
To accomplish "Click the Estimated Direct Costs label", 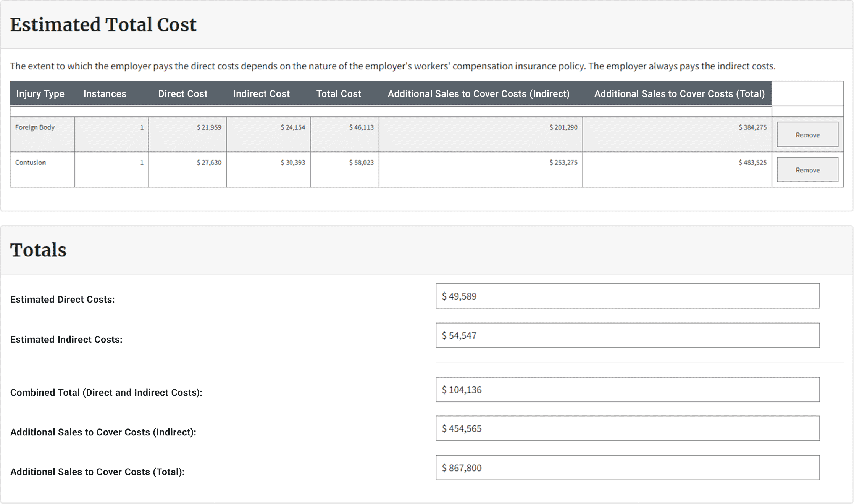I will 62,300.
